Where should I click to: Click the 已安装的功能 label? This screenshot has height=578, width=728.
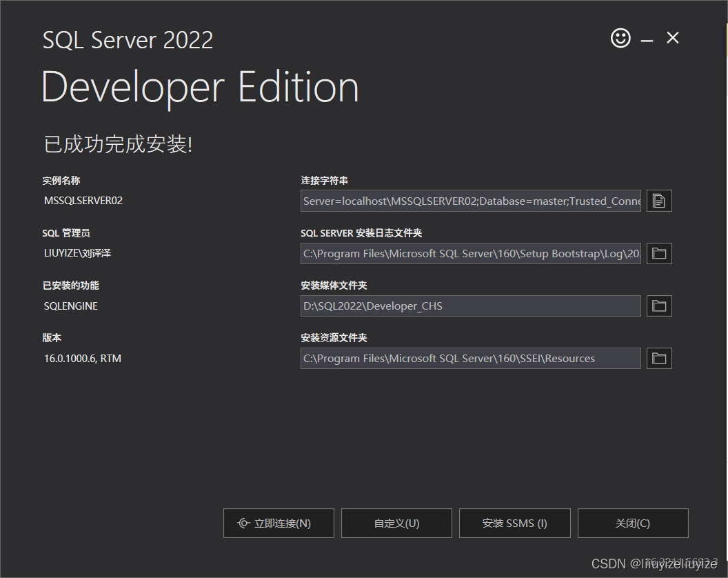pos(70,286)
